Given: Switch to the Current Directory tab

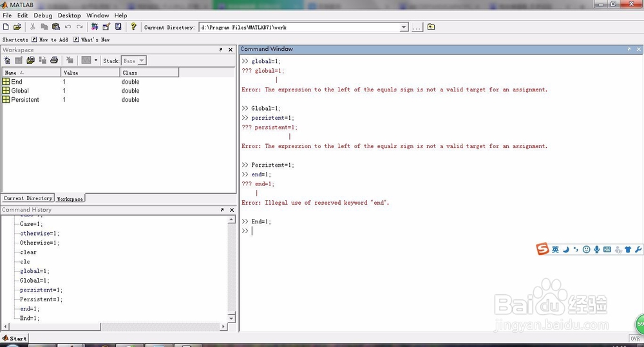Looking at the screenshot, I should coord(28,198).
